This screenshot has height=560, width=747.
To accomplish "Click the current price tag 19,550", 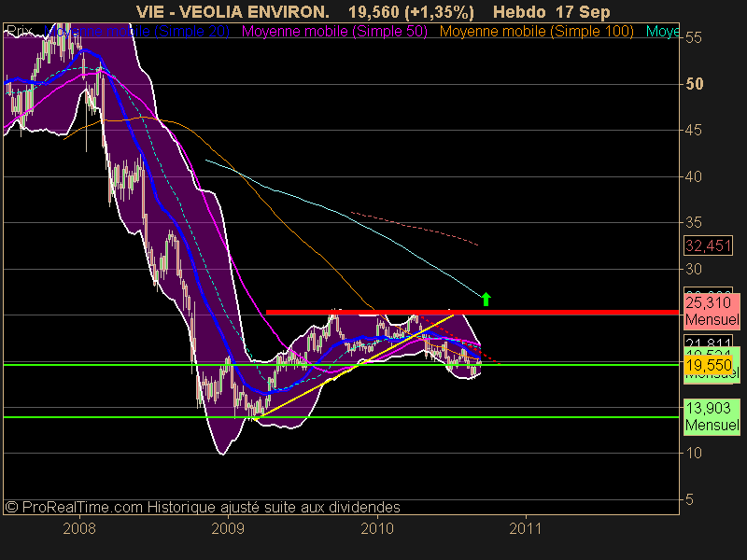I will point(709,365).
